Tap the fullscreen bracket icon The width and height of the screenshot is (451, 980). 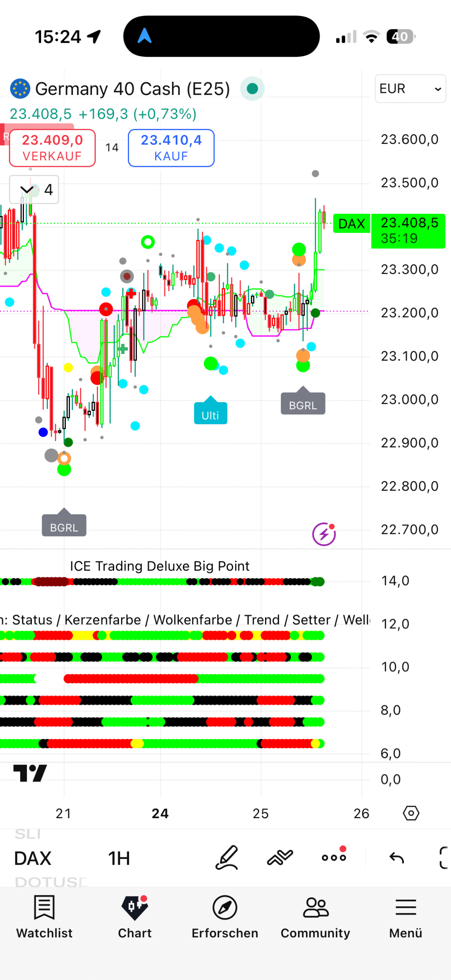pyautogui.click(x=444, y=858)
